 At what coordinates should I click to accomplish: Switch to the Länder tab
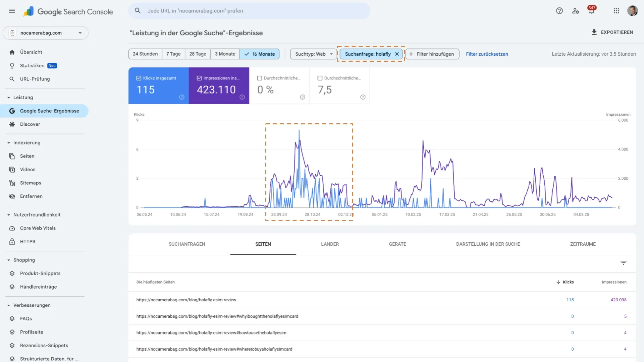330,244
